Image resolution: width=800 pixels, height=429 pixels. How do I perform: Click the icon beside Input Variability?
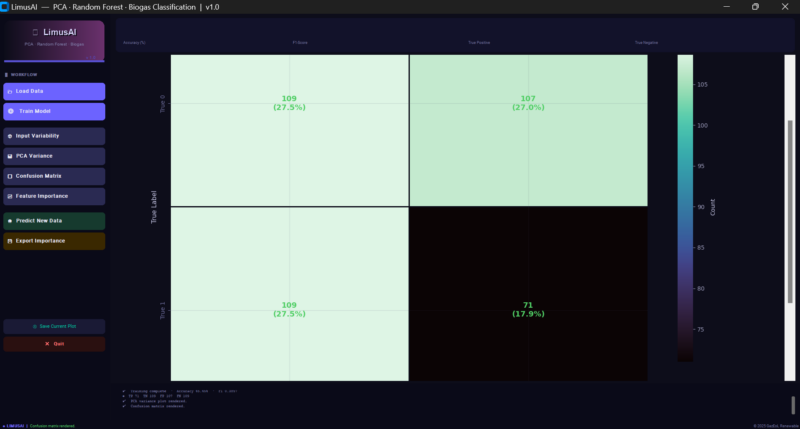point(10,136)
